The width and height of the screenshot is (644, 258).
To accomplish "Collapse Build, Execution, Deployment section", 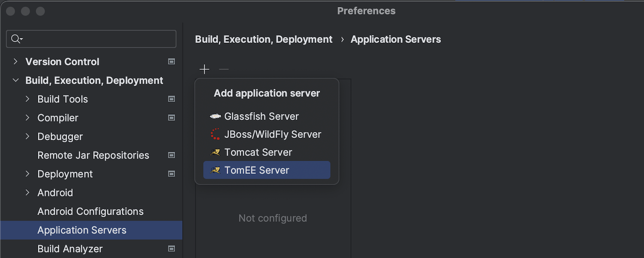I will click(15, 80).
